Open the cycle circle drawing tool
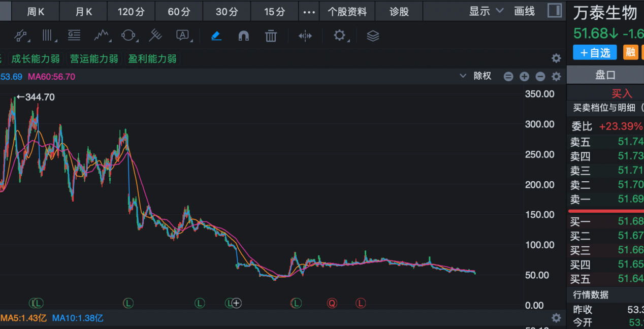 [128, 36]
